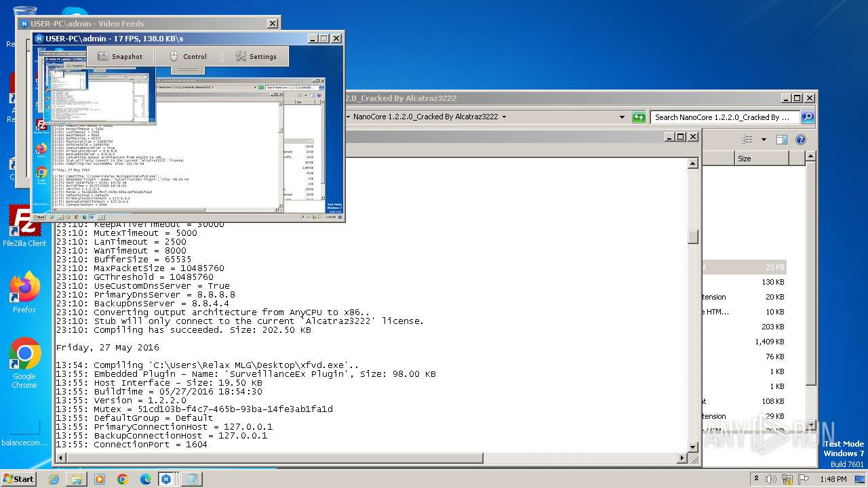
Task: Maximize the log viewer window
Action: tap(681, 136)
